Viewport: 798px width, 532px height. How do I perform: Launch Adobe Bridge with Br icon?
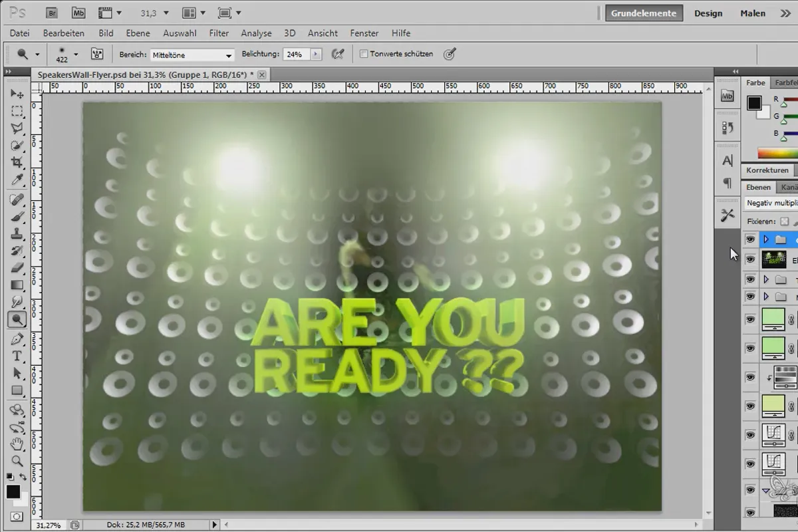[53, 13]
